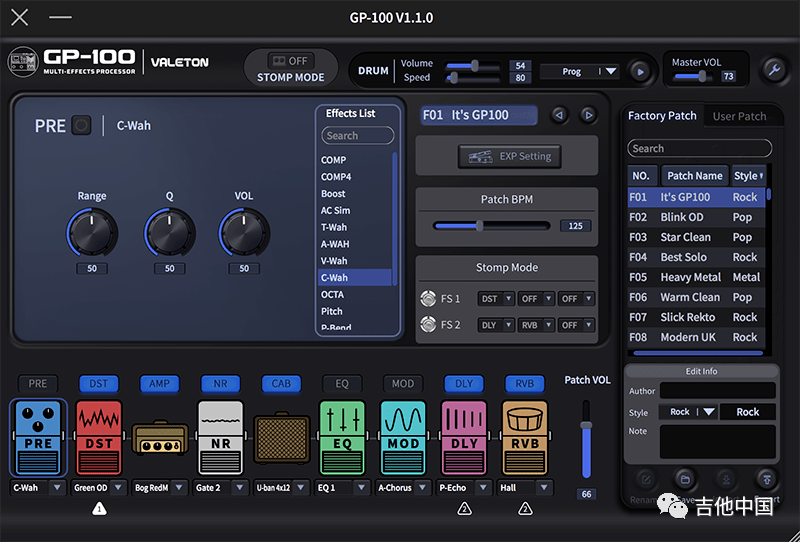This screenshot has height=542, width=800.
Task: Go to next patch arrow
Action: pos(588,115)
